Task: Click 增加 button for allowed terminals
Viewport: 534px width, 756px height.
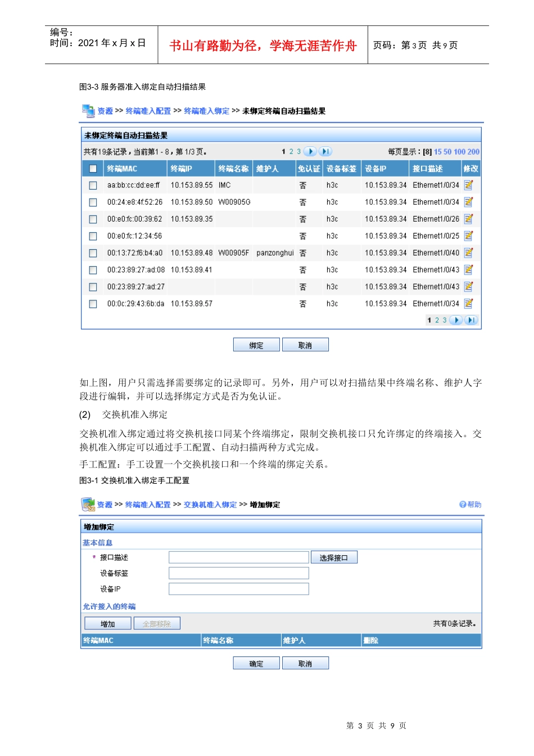Action: (x=108, y=624)
